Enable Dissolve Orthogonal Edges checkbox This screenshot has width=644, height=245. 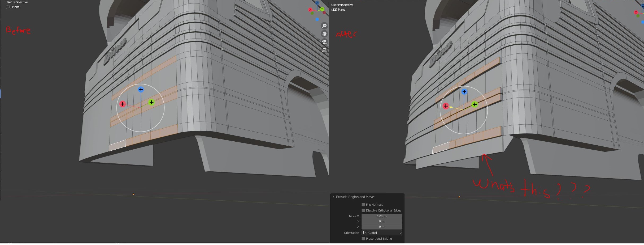pyautogui.click(x=363, y=210)
